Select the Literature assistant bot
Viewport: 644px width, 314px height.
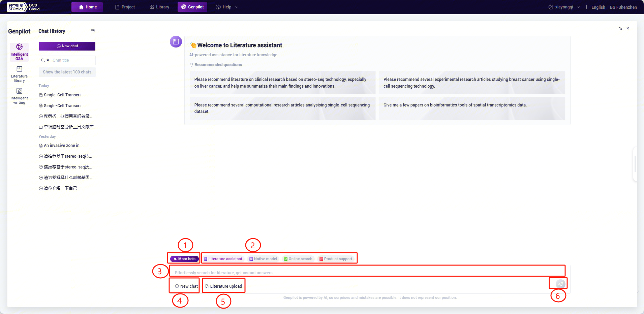[x=223, y=259]
